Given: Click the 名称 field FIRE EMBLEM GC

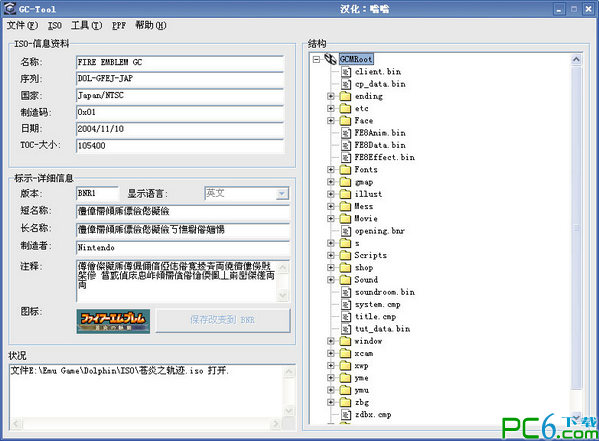Looking at the screenshot, I should pyautogui.click(x=180, y=63).
